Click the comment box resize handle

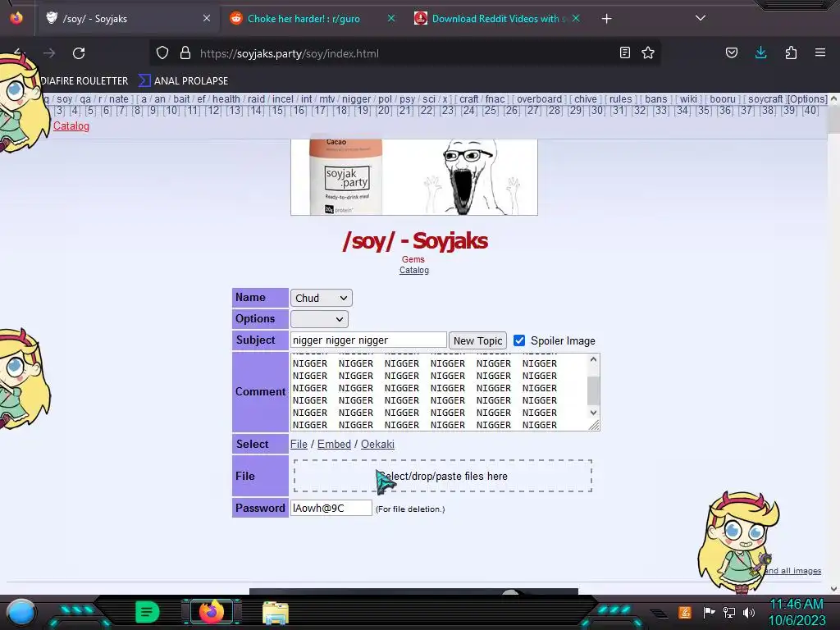(594, 425)
